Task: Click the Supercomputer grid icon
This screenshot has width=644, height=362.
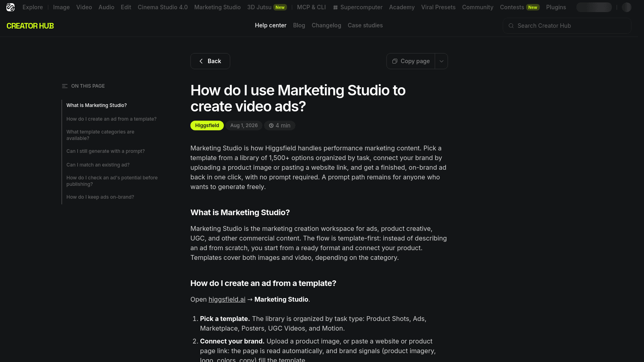Action: click(335, 7)
